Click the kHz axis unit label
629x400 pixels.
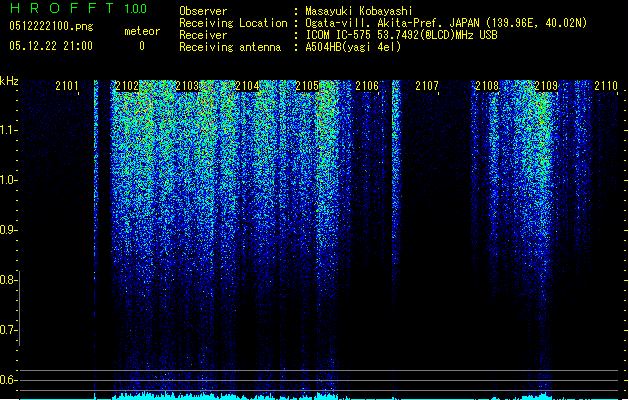pos(9,81)
